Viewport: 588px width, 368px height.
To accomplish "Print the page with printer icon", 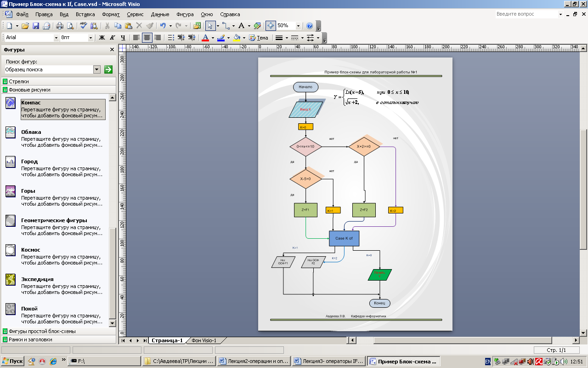I will point(60,26).
